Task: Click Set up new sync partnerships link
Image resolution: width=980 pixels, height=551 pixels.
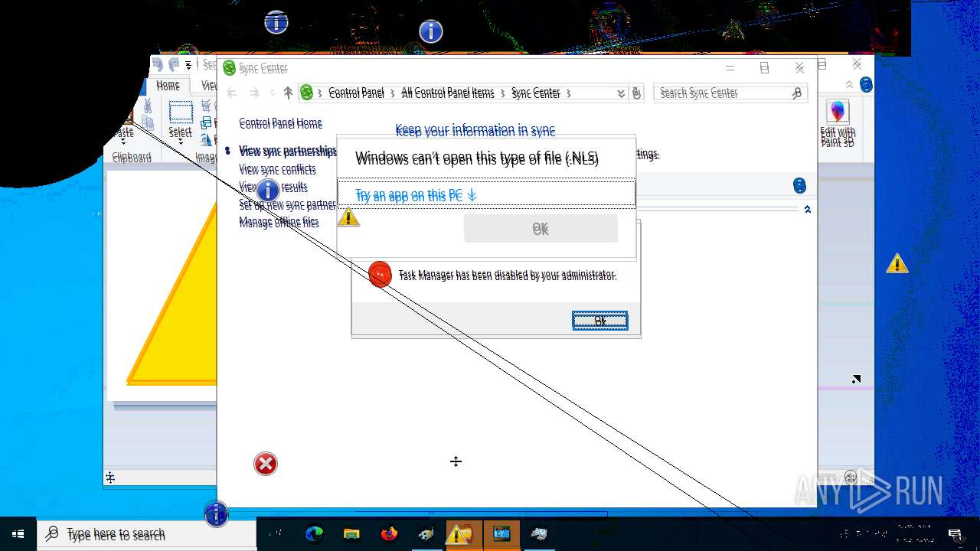Action: [288, 205]
